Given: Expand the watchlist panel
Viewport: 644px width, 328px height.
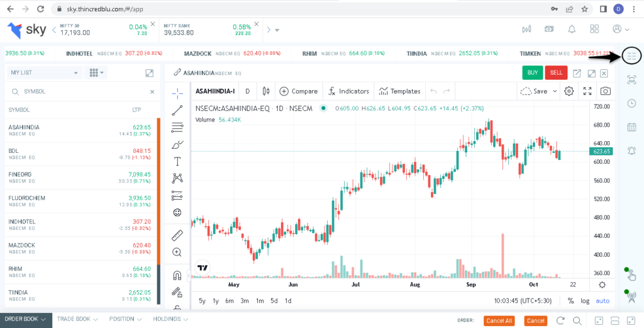Looking at the screenshot, I should 150,73.
